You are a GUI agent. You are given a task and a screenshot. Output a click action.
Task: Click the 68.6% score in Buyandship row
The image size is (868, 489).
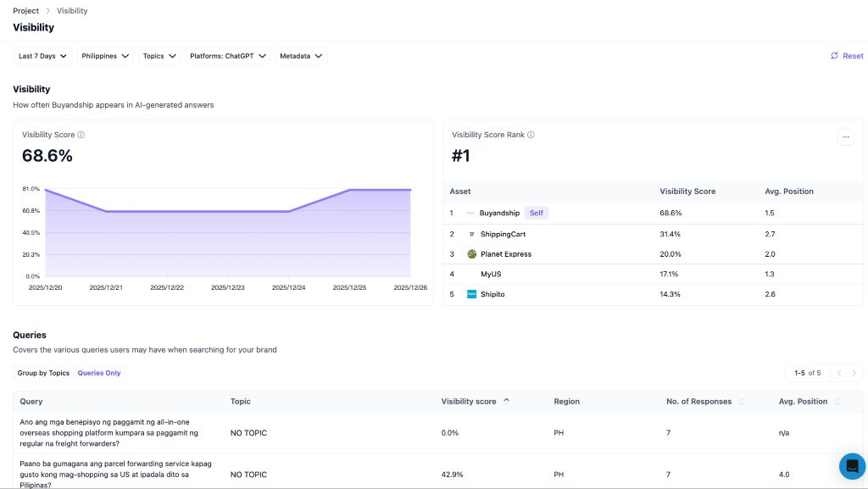tap(670, 213)
